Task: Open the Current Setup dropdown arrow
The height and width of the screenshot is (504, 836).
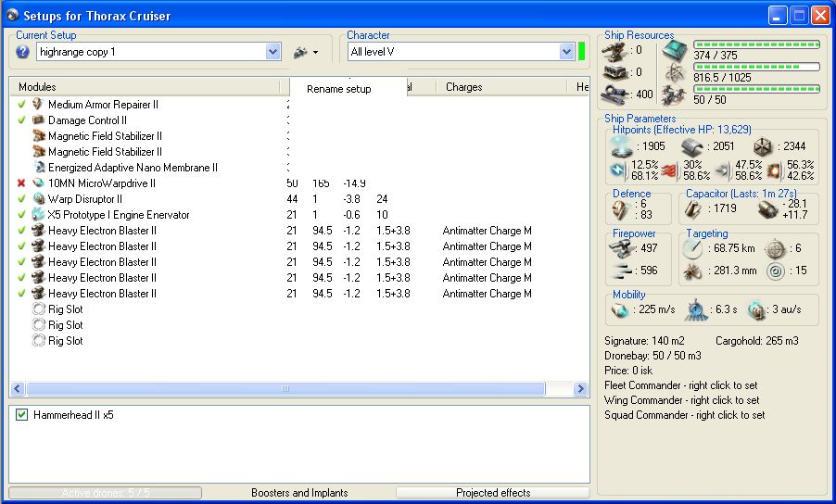Action: click(x=273, y=52)
